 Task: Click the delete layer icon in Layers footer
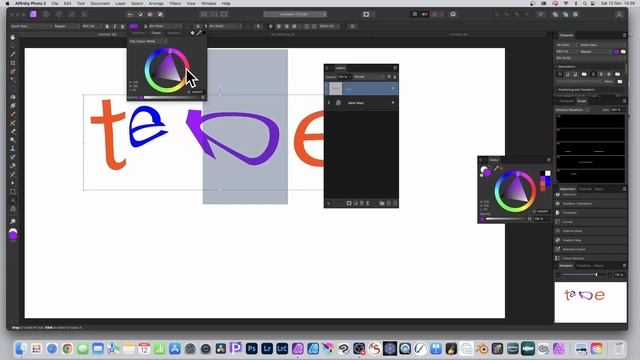point(395,203)
